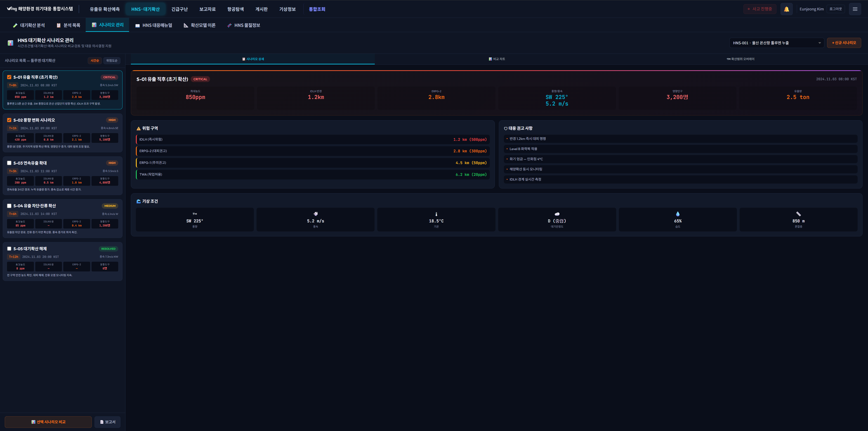This screenshot has width=868, height=431.
Task: Enable the S-05 대기확산 해제 checkbox
Action: pyautogui.click(x=9, y=249)
